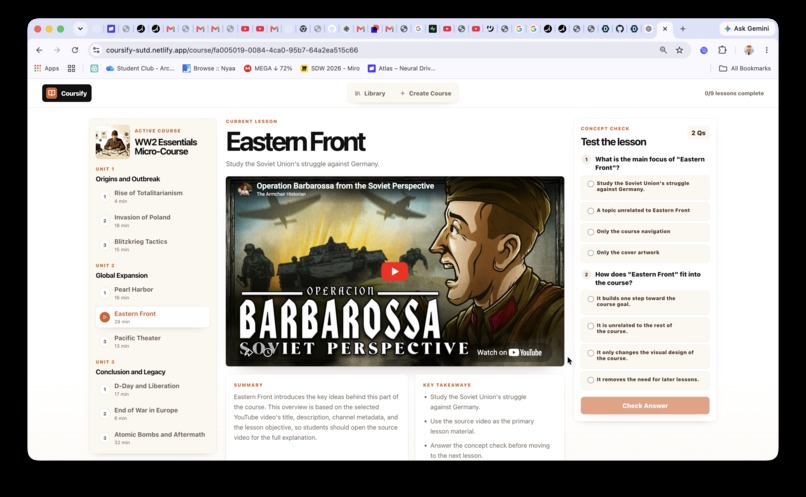Click the '2 Qs' badge

coord(698,133)
